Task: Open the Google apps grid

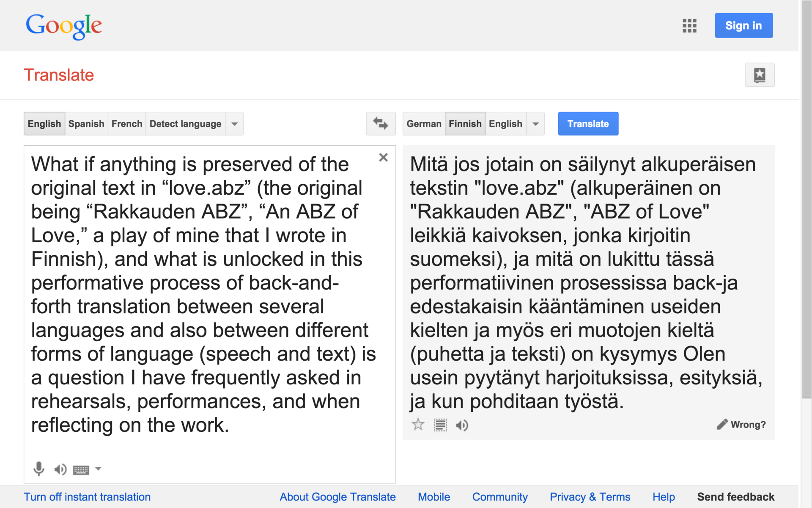Action: coord(689,26)
